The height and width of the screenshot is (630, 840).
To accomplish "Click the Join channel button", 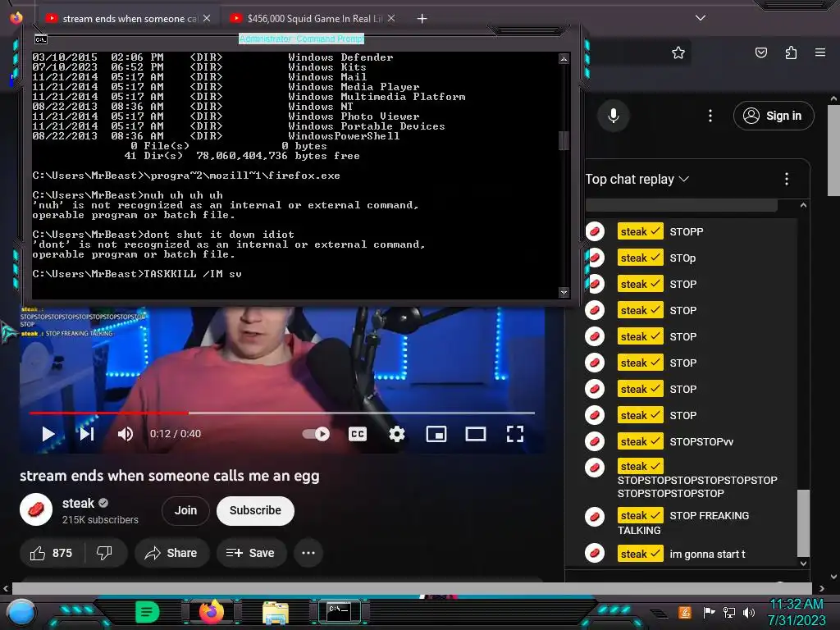I will tap(185, 510).
